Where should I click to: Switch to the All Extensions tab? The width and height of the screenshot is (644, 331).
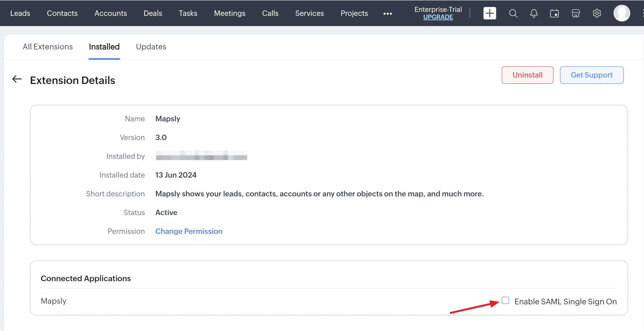tap(48, 47)
